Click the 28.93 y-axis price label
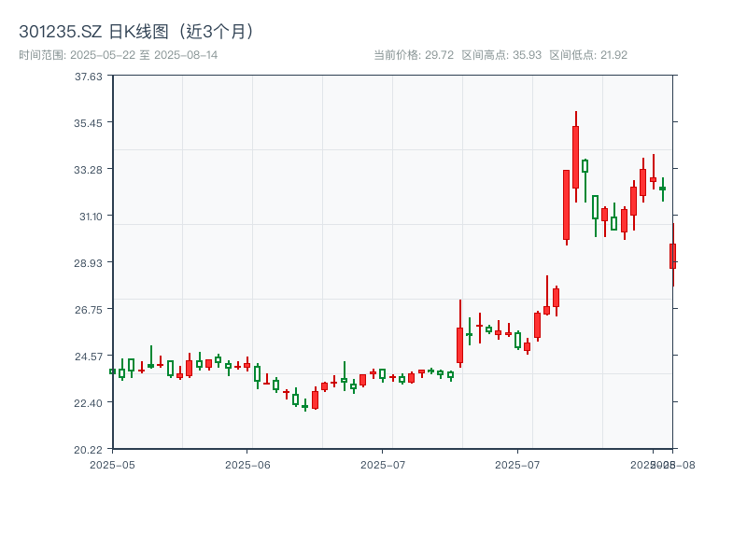The width and height of the screenshot is (747, 560). pyautogui.click(x=89, y=264)
